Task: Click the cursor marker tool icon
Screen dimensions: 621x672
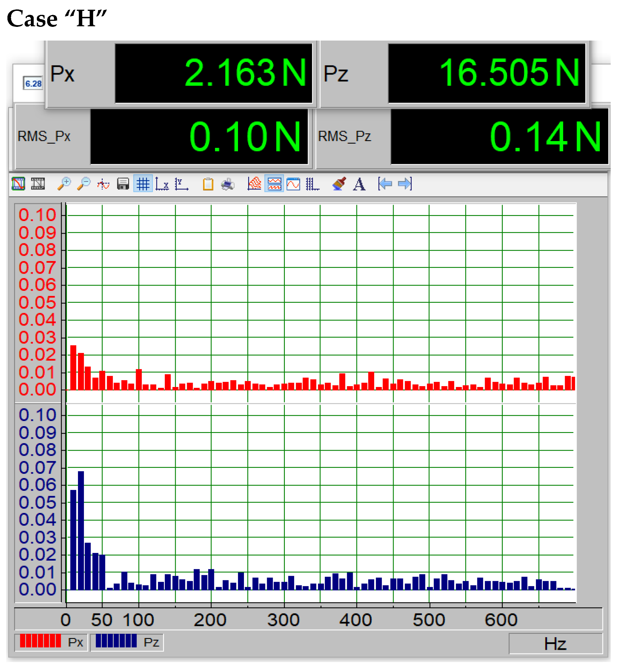Action: (x=103, y=184)
